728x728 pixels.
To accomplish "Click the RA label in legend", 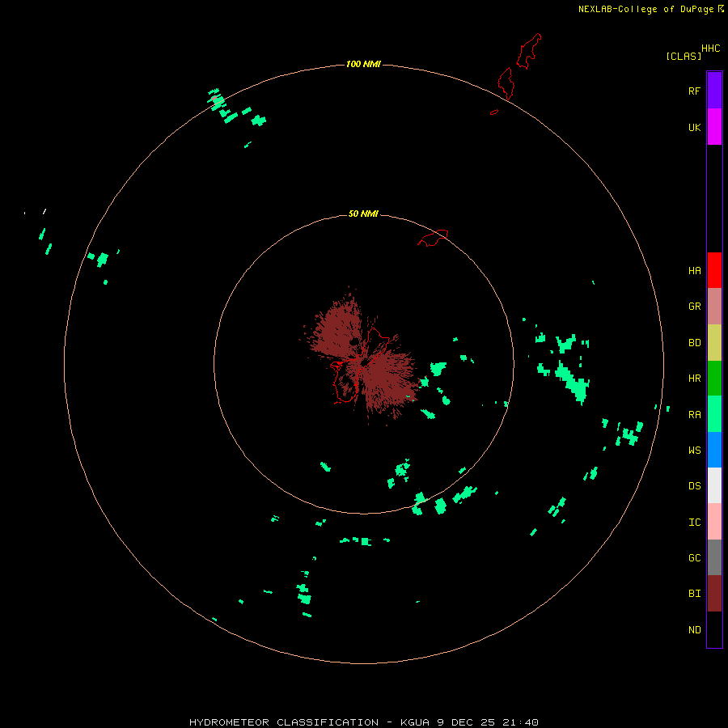I will coord(694,415).
